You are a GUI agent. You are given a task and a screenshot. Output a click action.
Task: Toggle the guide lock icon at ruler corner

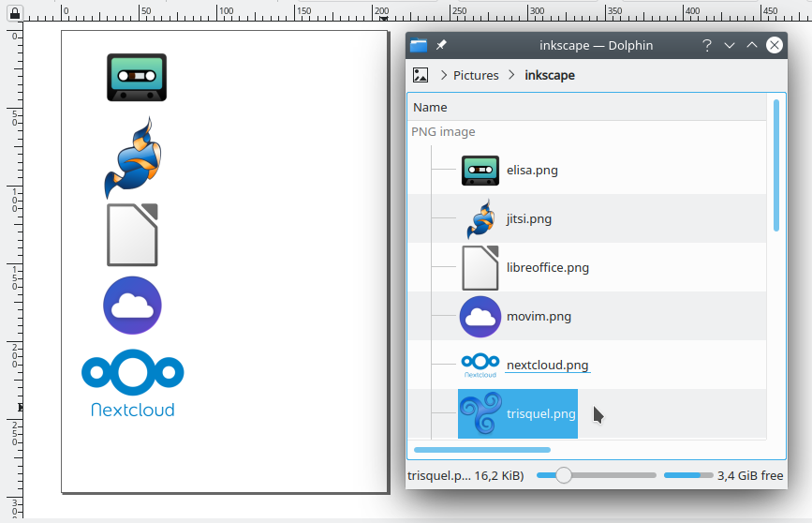pyautogui.click(x=15, y=13)
